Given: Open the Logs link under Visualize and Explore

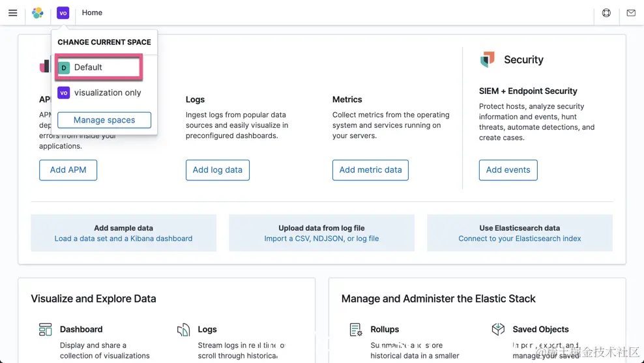Looking at the screenshot, I should point(207,329).
